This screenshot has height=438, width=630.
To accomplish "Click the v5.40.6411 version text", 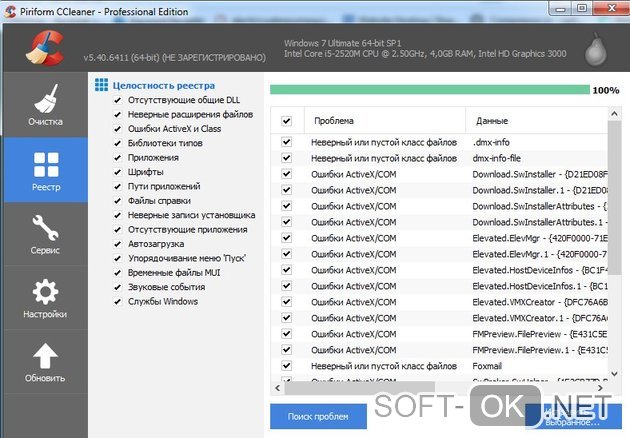I will 174,58.
